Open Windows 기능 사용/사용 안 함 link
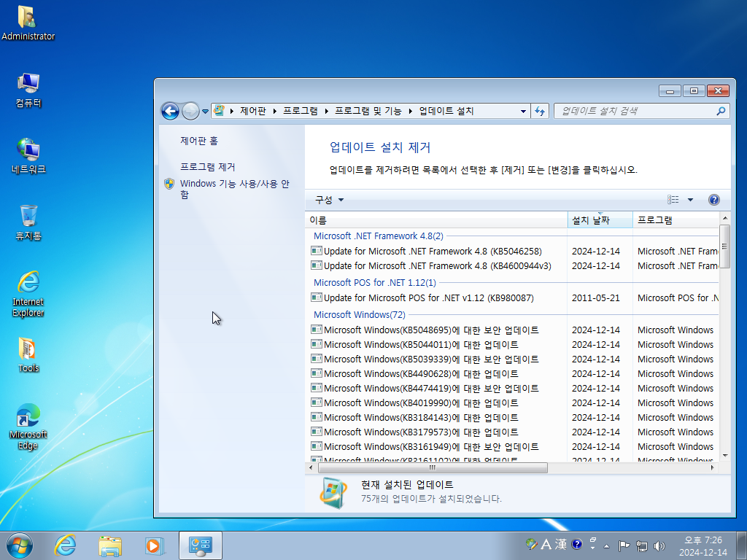The image size is (747, 560). tap(235, 189)
